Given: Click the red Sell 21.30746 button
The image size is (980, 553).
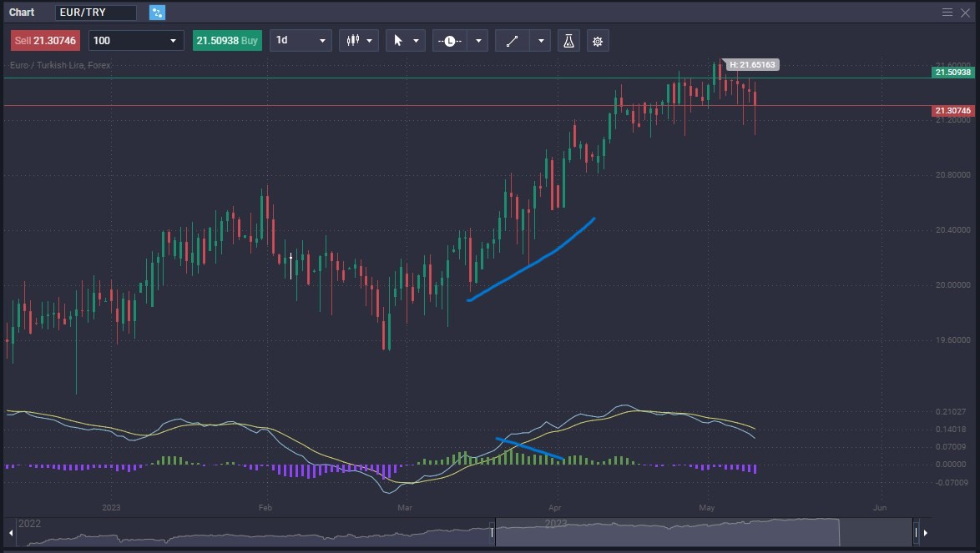Looking at the screenshot, I should pos(44,40).
